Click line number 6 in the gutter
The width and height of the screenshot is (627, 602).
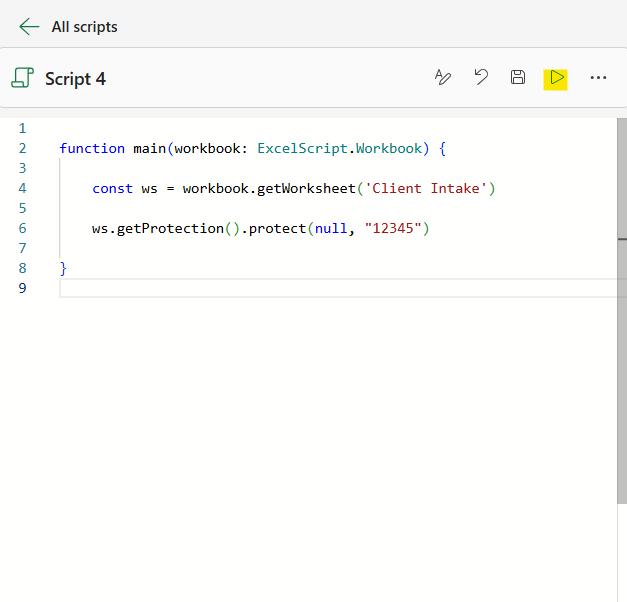[22, 228]
